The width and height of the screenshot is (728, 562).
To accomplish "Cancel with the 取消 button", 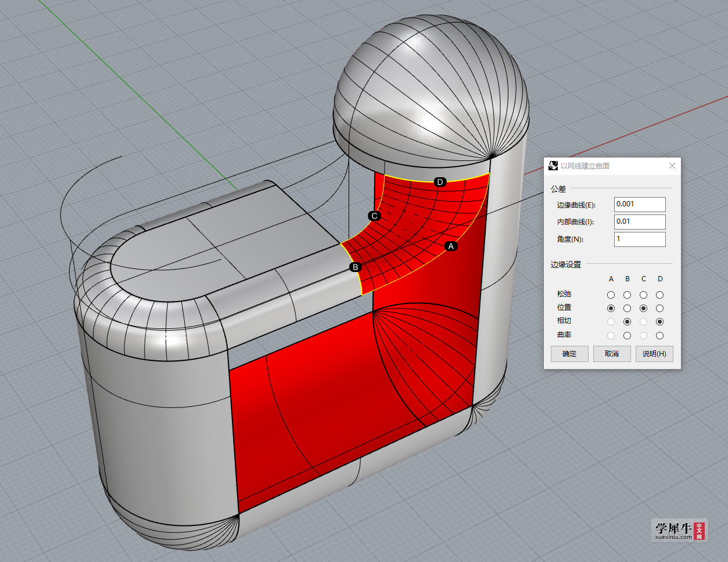I will point(612,354).
